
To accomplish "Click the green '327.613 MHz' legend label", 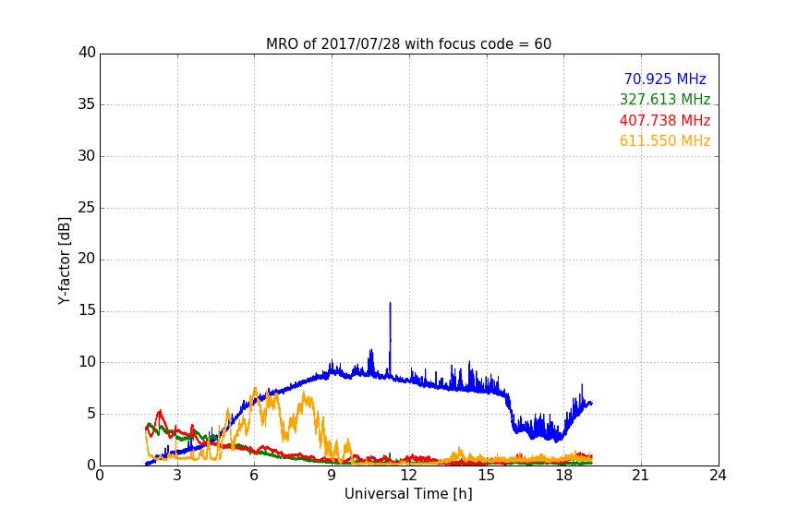I will tap(665, 99).
